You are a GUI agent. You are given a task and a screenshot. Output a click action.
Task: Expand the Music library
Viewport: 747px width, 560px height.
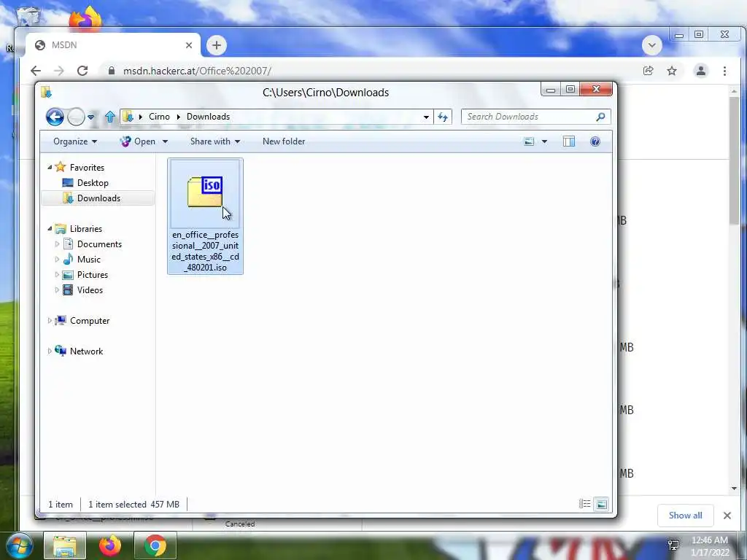pyautogui.click(x=57, y=260)
